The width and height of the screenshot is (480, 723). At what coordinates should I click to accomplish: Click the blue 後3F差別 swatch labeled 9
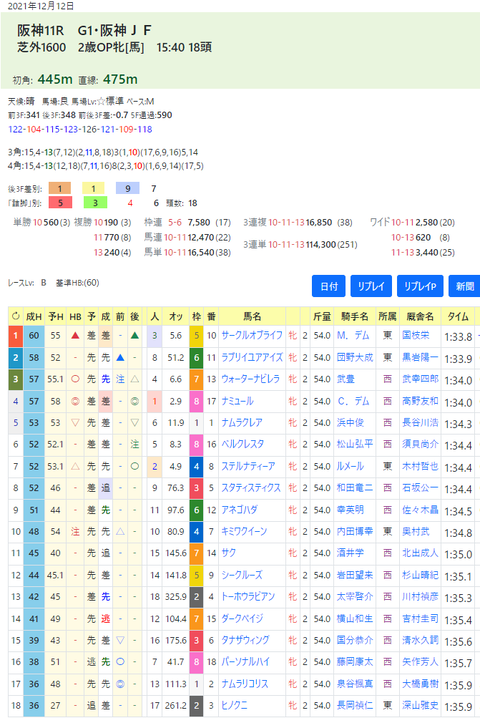point(128,188)
